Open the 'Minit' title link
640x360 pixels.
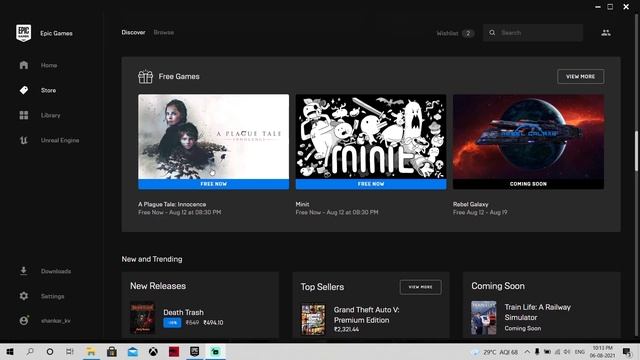(302, 204)
